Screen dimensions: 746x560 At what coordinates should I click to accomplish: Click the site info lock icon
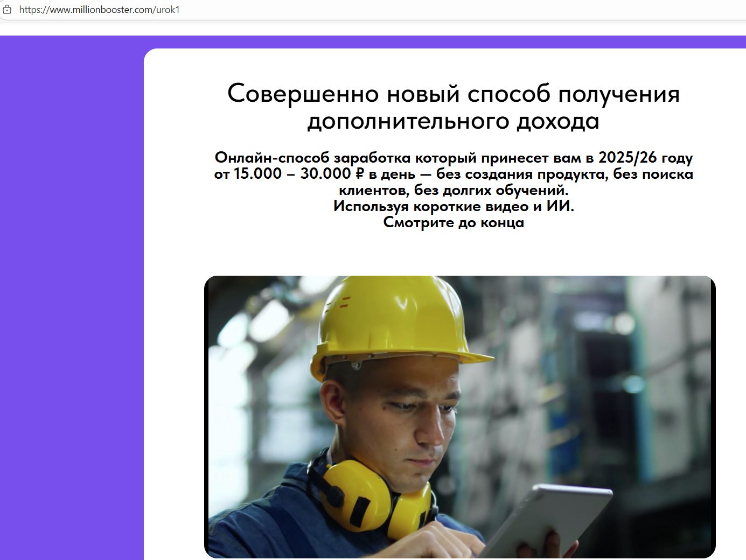7,10
